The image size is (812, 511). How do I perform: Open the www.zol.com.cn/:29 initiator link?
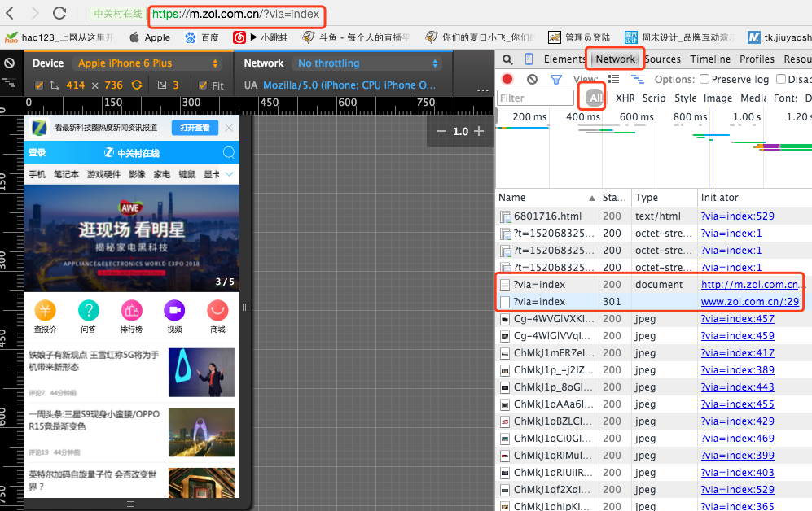click(x=750, y=302)
